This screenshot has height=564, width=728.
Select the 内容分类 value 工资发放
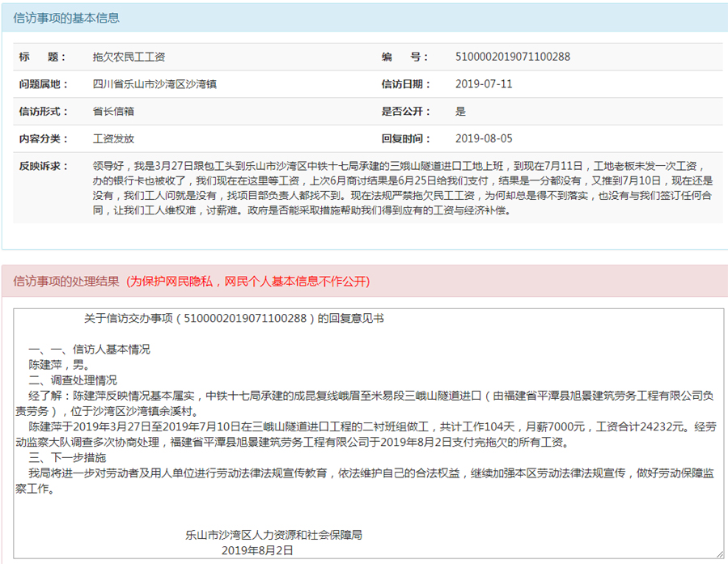pyautogui.click(x=113, y=138)
